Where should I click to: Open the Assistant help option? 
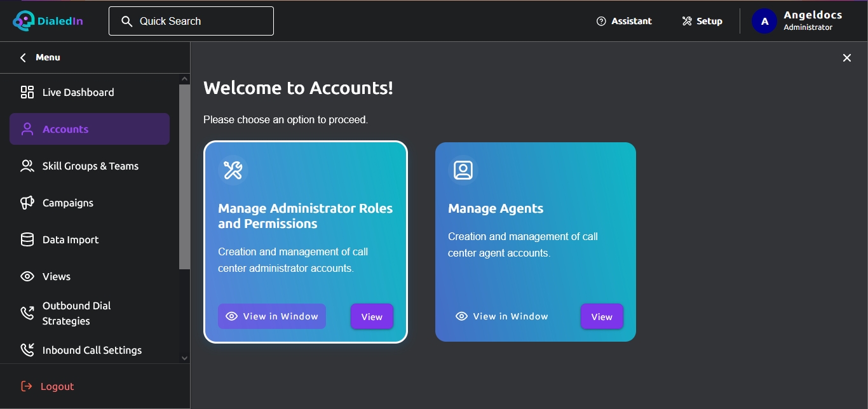[x=624, y=21]
